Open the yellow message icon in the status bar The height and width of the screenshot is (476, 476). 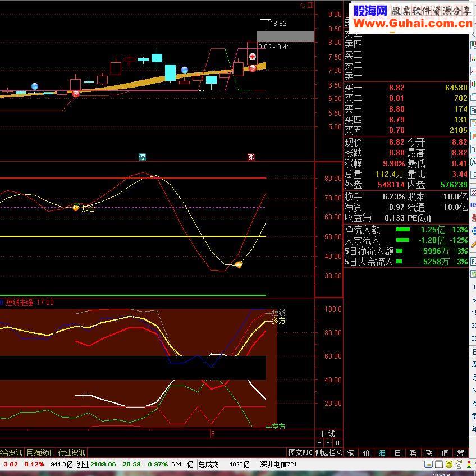[x=428, y=464]
